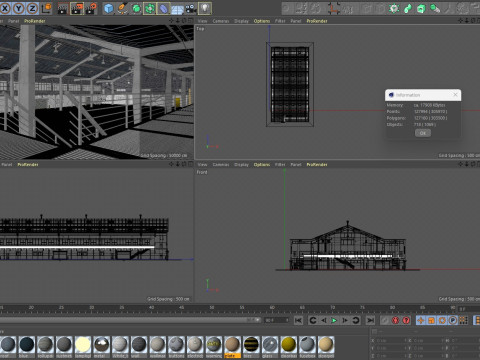Toggle Scale keyframe recording

click(x=431, y=320)
